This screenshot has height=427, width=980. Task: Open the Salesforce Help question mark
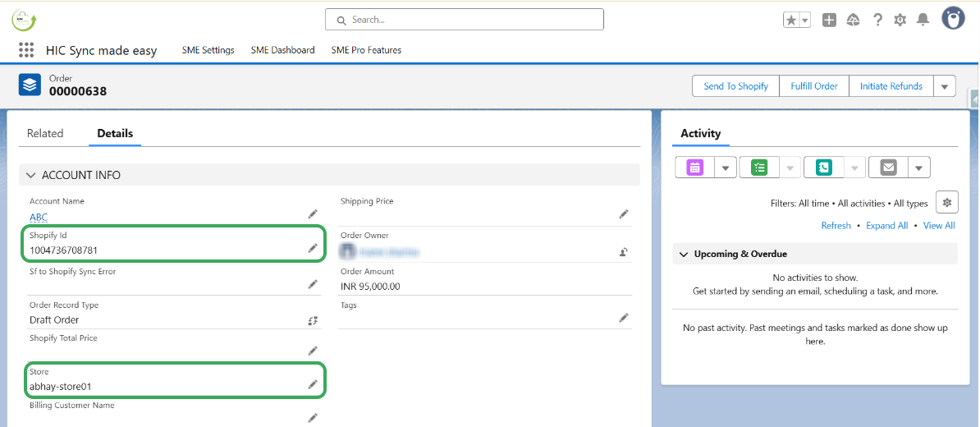click(x=877, y=21)
